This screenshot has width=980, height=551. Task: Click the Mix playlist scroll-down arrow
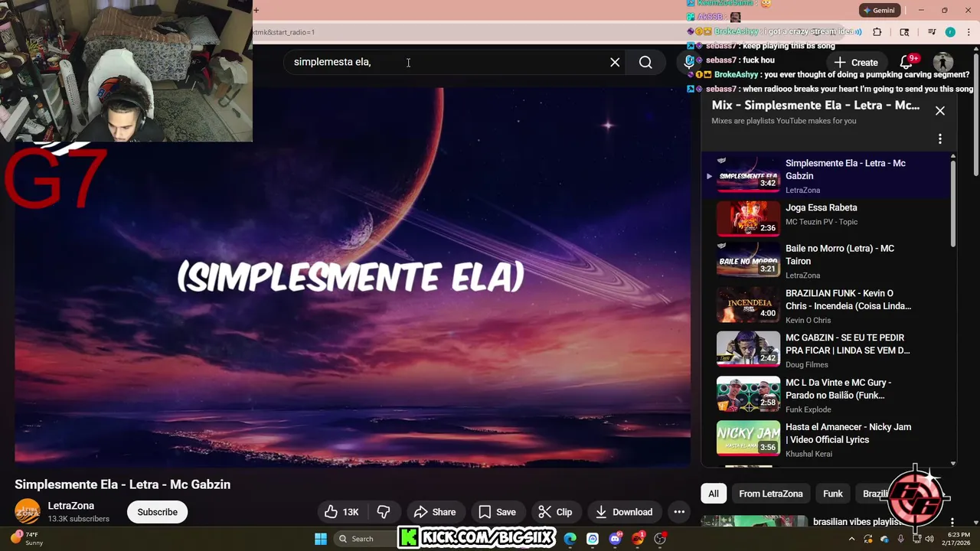point(953,463)
